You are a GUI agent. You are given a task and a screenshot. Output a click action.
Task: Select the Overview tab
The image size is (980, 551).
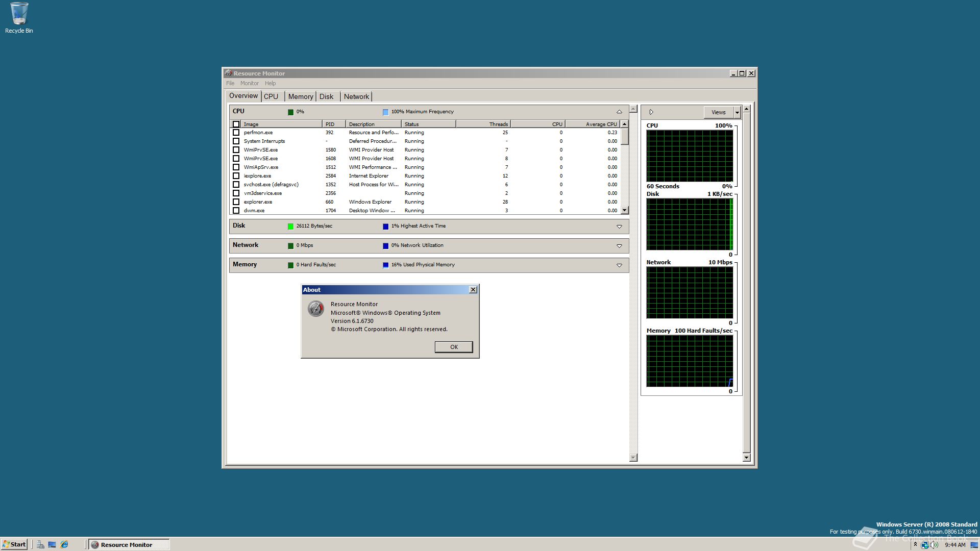click(243, 96)
